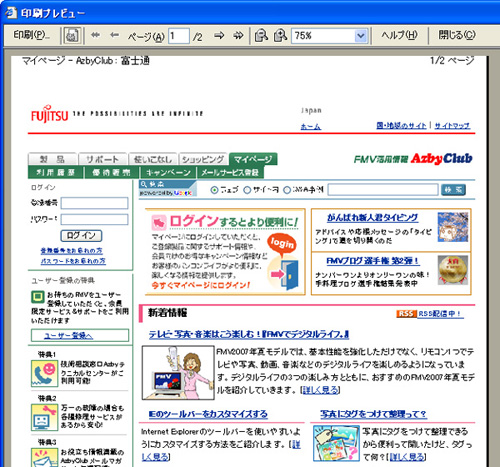This screenshot has height=467, width=500.
Task: Open forgot password link
Action: pyautogui.click(x=73, y=261)
